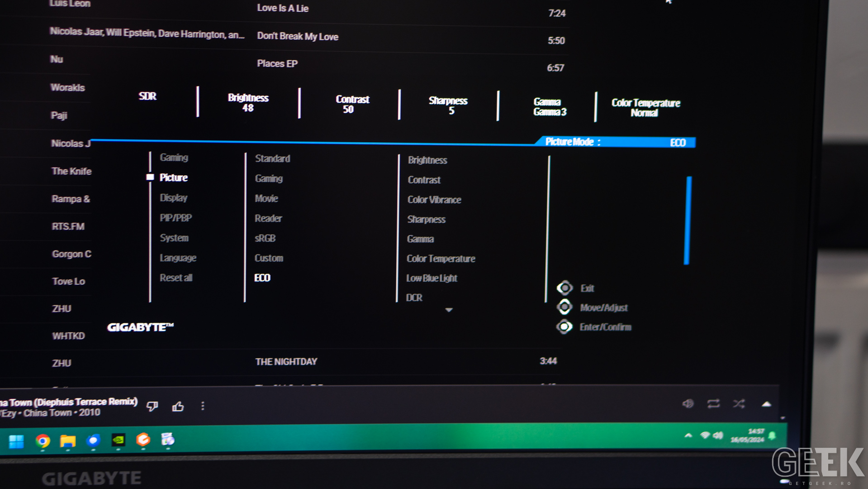Viewport: 868px width, 489px height.
Task: Open the Gamma setting in picture options
Action: (420, 239)
